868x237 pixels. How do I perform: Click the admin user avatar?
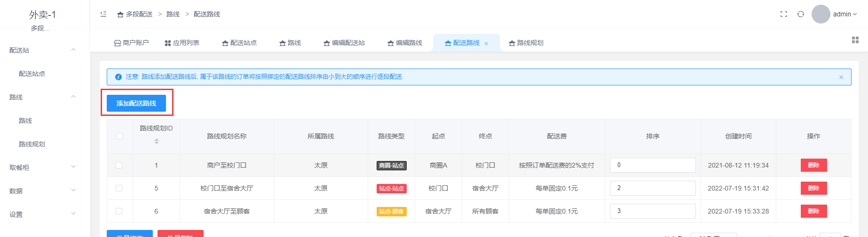pos(821,14)
